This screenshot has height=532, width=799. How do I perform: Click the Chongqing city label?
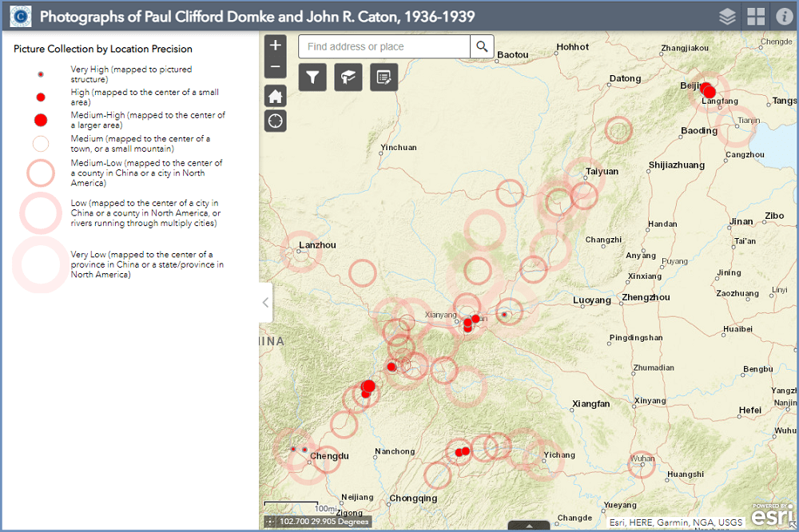click(x=413, y=498)
